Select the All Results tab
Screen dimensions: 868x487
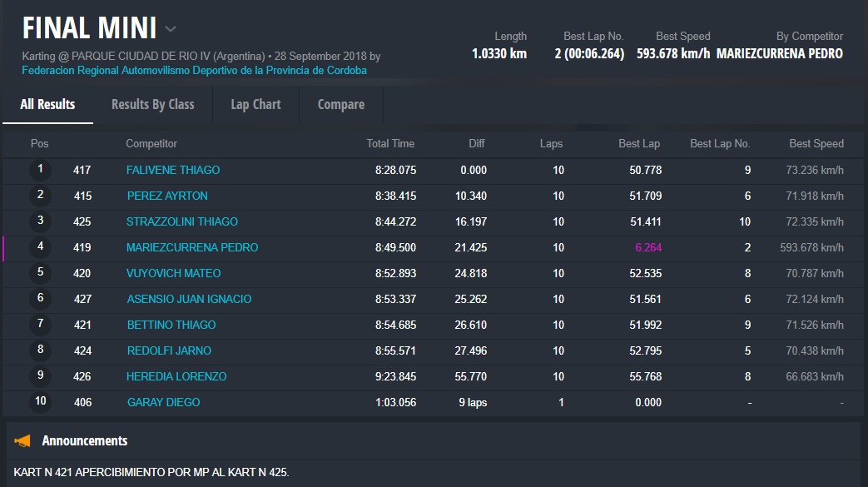pos(47,104)
